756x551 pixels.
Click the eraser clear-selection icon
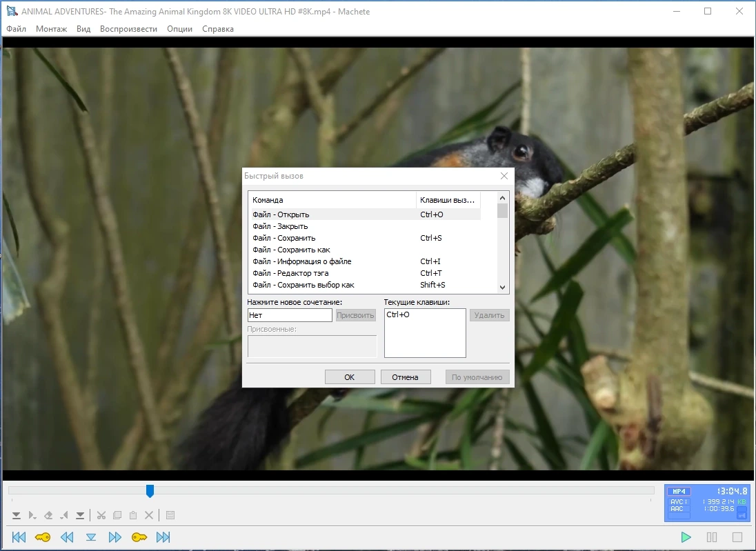click(48, 515)
